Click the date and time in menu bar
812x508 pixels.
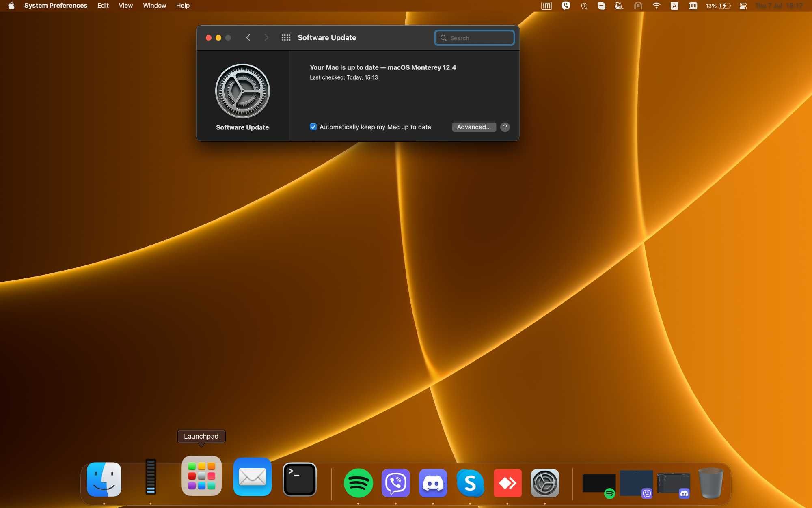(779, 6)
